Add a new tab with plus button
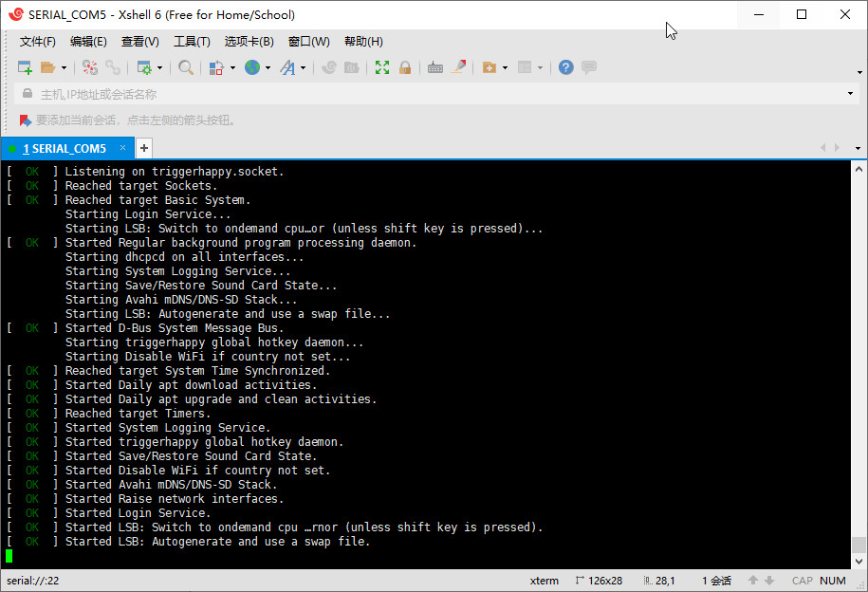 pos(144,148)
